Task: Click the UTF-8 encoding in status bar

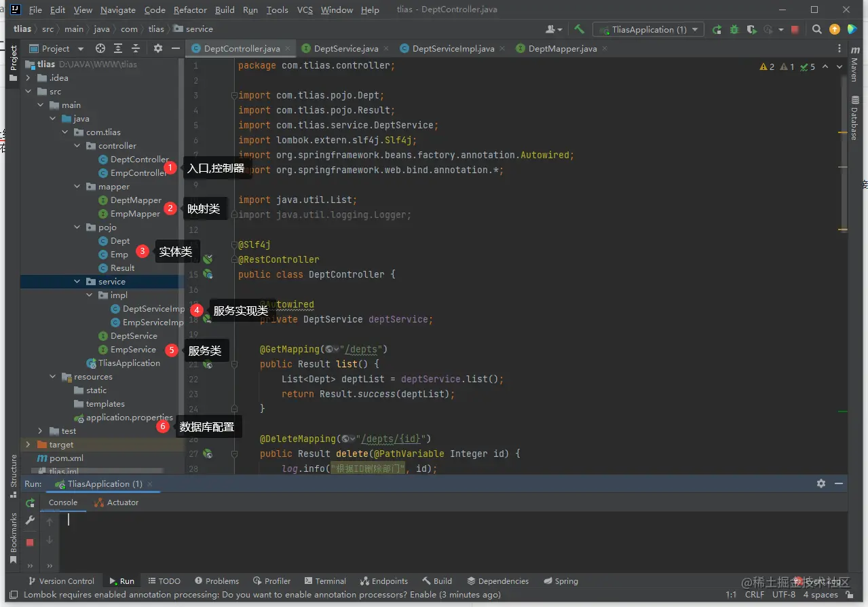Action: coord(783,595)
